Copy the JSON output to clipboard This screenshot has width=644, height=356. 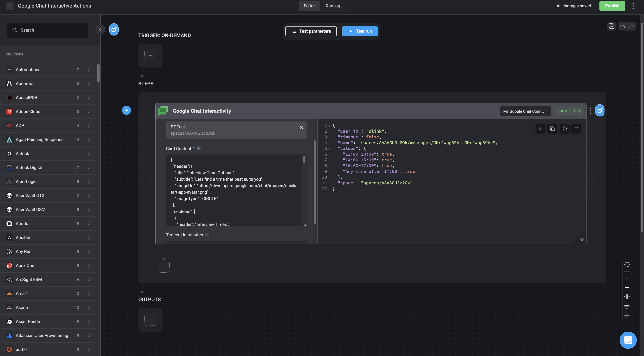pyautogui.click(x=553, y=129)
